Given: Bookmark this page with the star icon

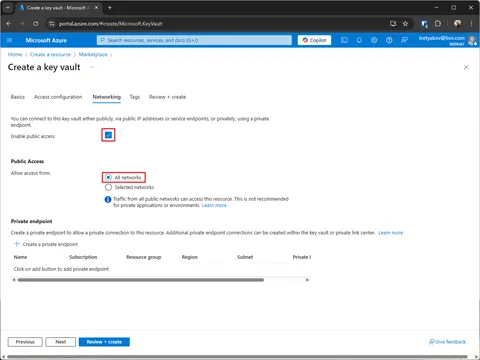Looking at the screenshot, I should 405,24.
